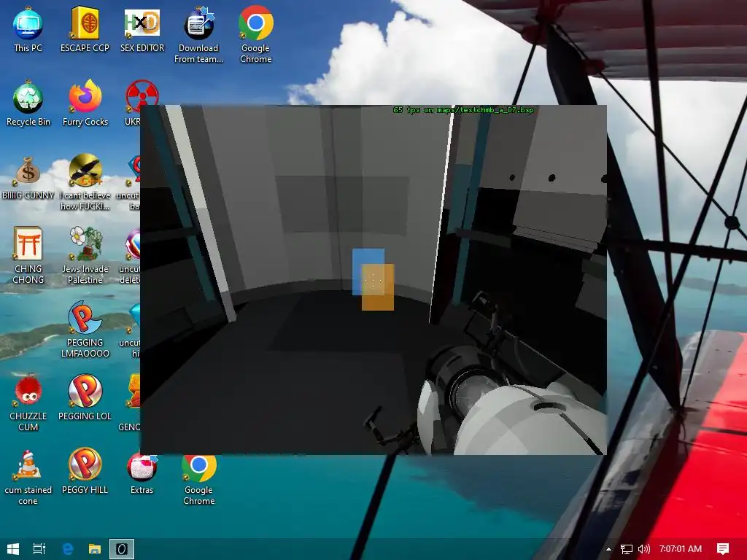
Task: Select the PEGGING LOL Peggle icon
Action: coord(85,398)
